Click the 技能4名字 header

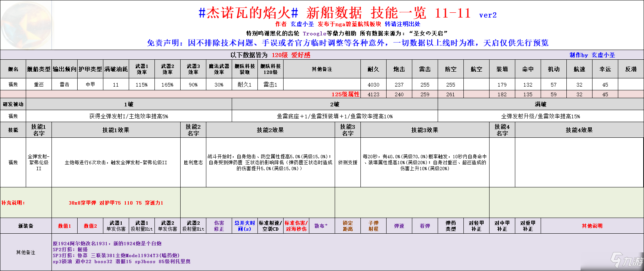[x=502, y=130]
